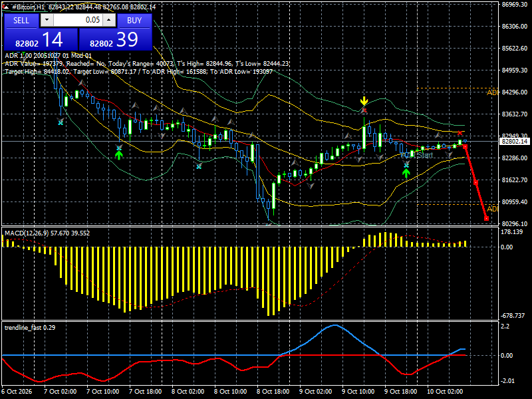Click the '9 Oct 10:00' time axis label

(358, 392)
